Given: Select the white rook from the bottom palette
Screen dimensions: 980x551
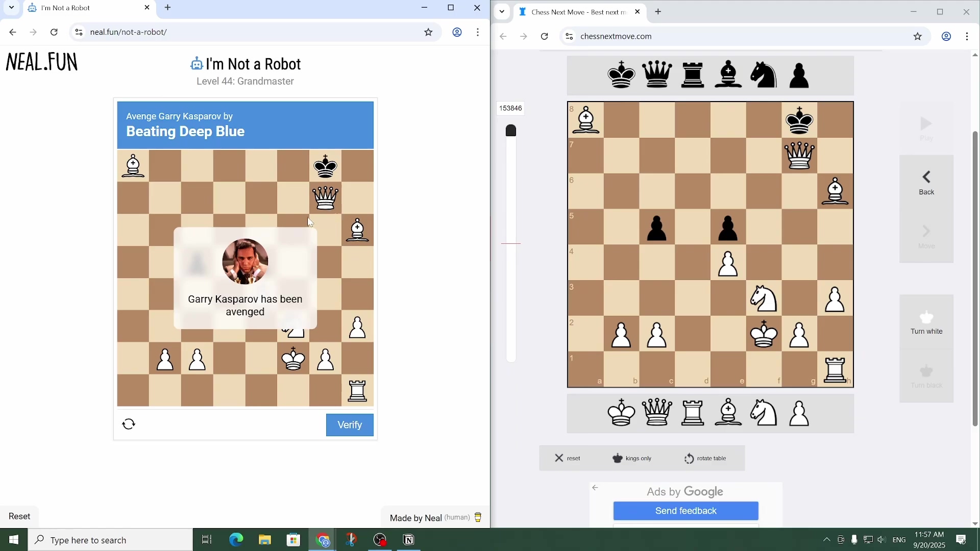Looking at the screenshot, I should tap(693, 412).
